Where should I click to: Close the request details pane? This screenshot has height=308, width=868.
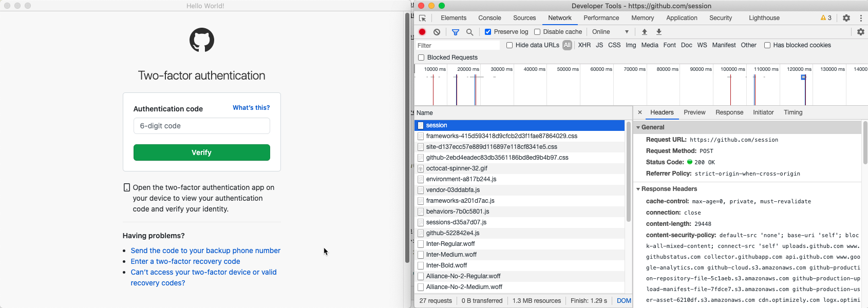point(639,112)
